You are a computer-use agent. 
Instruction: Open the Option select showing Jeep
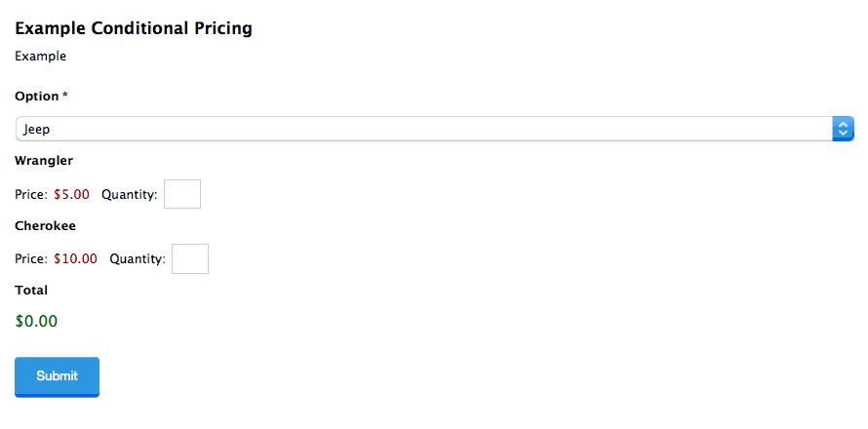pos(435,129)
